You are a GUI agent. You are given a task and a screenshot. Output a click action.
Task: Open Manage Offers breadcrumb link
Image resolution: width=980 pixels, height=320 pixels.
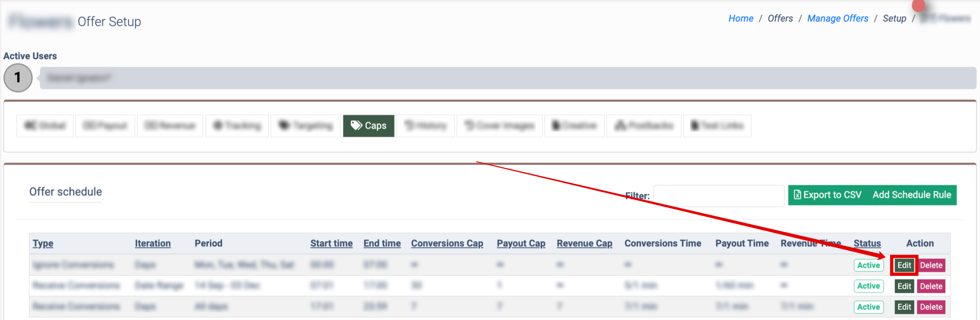pos(837,19)
